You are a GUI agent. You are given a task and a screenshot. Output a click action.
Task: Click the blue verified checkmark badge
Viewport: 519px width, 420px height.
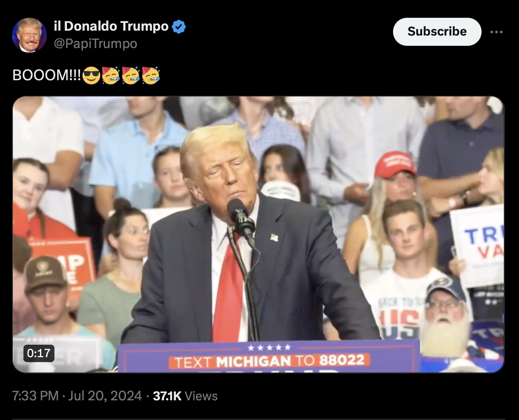pyautogui.click(x=179, y=26)
